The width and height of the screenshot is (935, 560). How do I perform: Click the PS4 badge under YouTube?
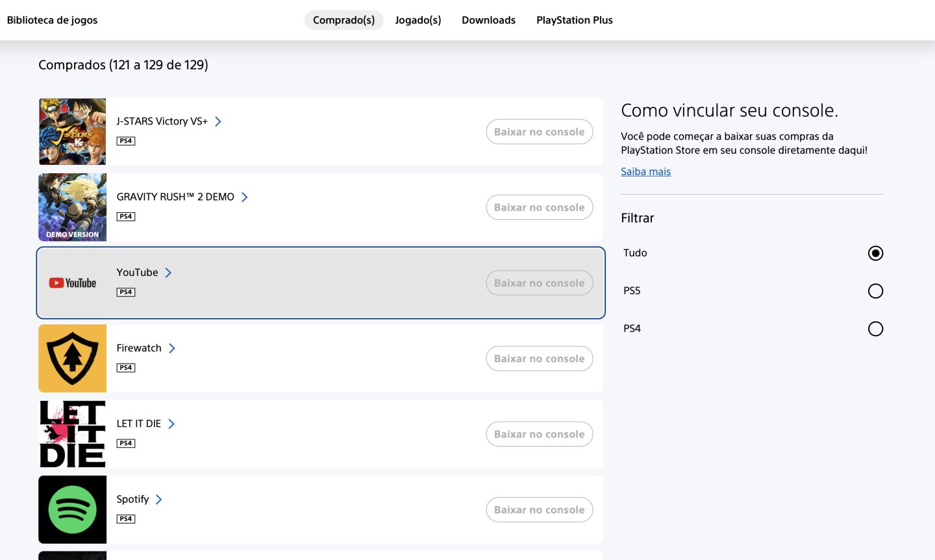point(126,292)
